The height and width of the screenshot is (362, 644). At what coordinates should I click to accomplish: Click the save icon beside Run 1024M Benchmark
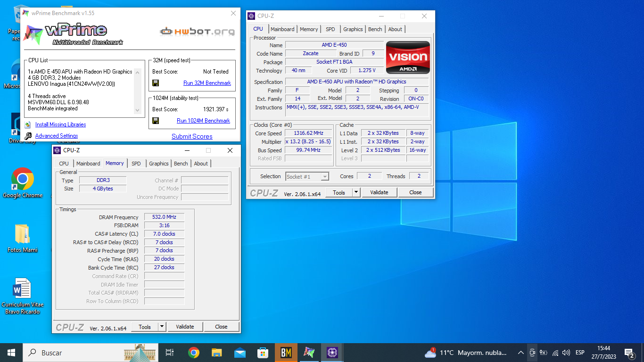(156, 121)
